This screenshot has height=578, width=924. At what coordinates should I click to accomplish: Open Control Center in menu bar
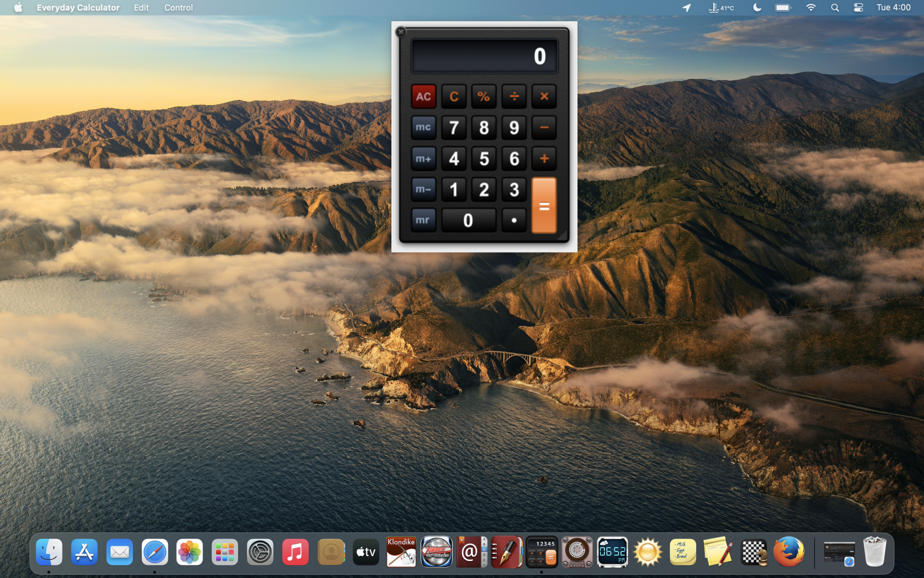click(x=858, y=7)
